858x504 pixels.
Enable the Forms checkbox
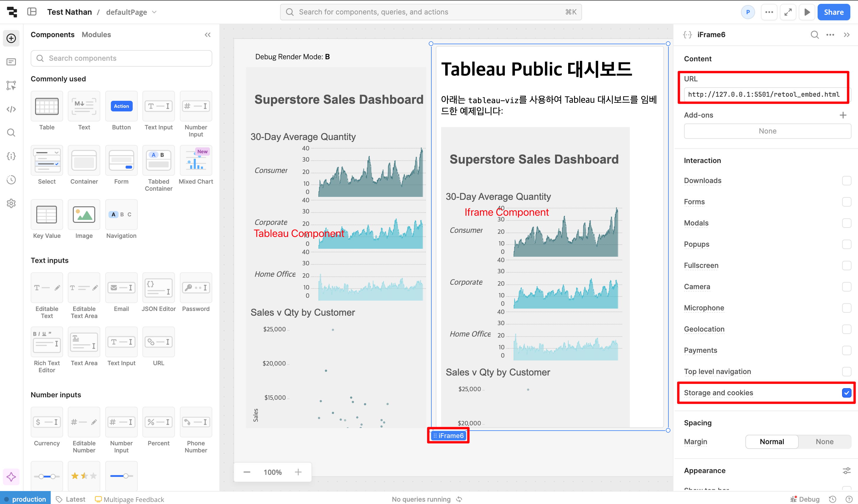(x=846, y=202)
